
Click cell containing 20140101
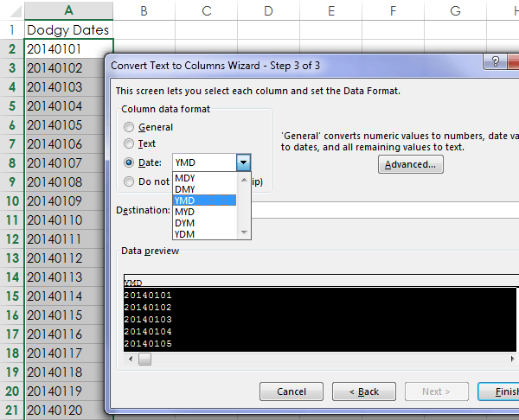[69, 49]
